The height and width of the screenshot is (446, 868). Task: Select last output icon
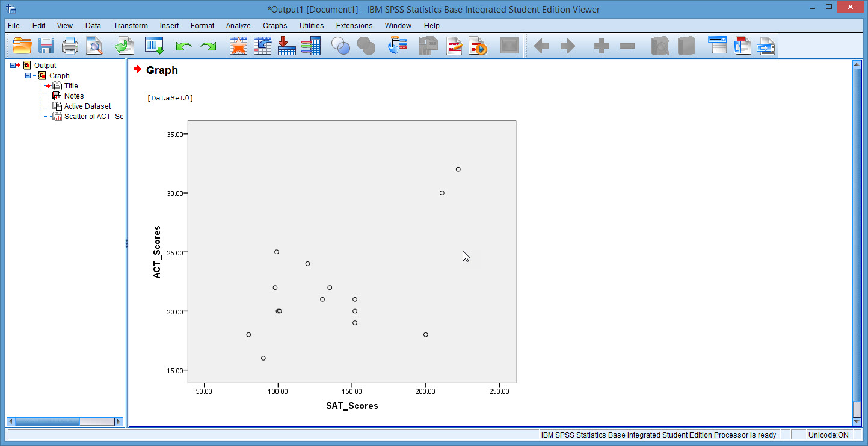(398, 46)
